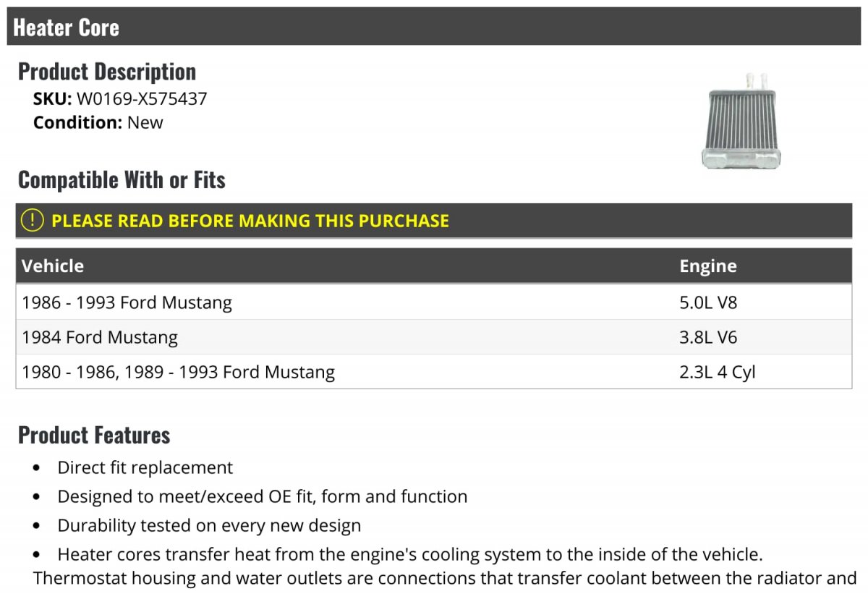The height and width of the screenshot is (594, 868).
Task: Click the Condition: New text
Action: pos(98,122)
